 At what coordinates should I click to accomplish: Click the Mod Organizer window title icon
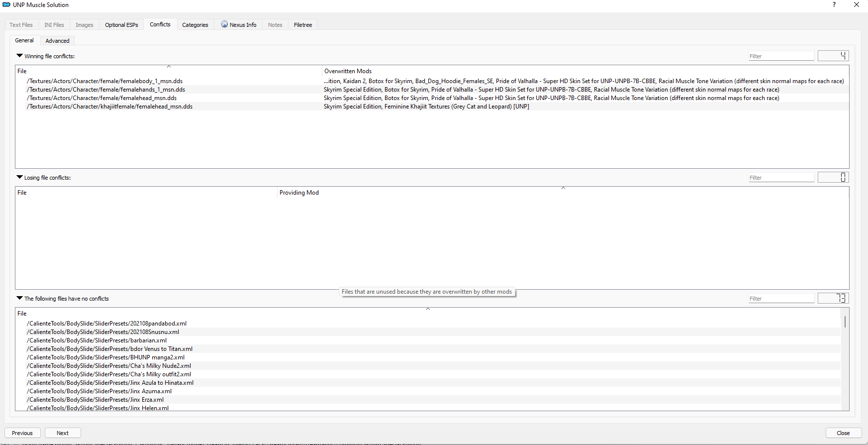(6, 4)
